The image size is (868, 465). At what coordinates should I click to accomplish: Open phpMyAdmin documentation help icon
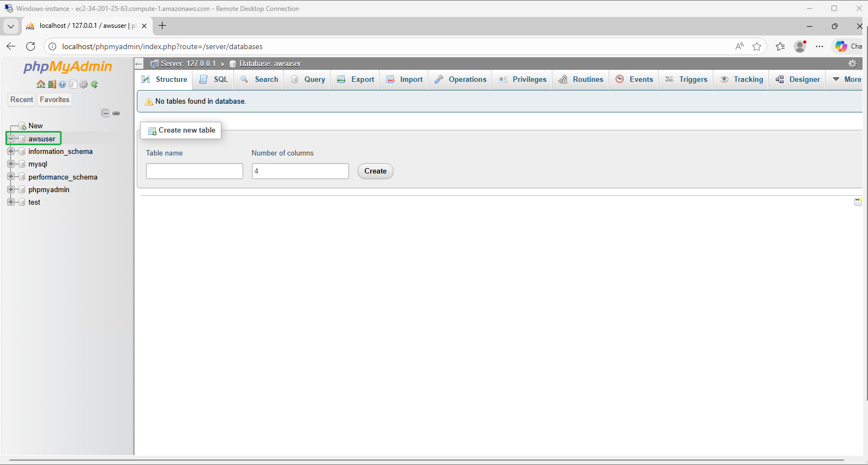pyautogui.click(x=62, y=84)
